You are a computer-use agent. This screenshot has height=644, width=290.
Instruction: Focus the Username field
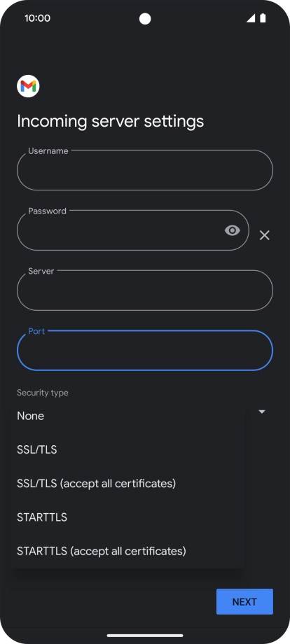point(145,170)
